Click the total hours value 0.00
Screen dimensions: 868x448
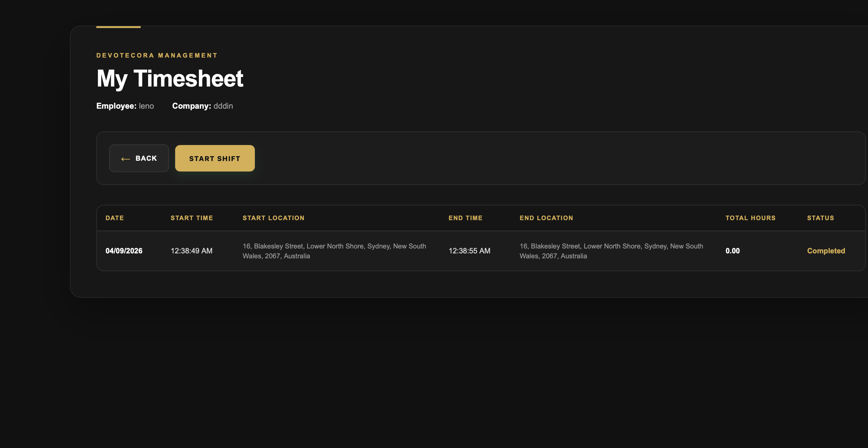coord(733,251)
